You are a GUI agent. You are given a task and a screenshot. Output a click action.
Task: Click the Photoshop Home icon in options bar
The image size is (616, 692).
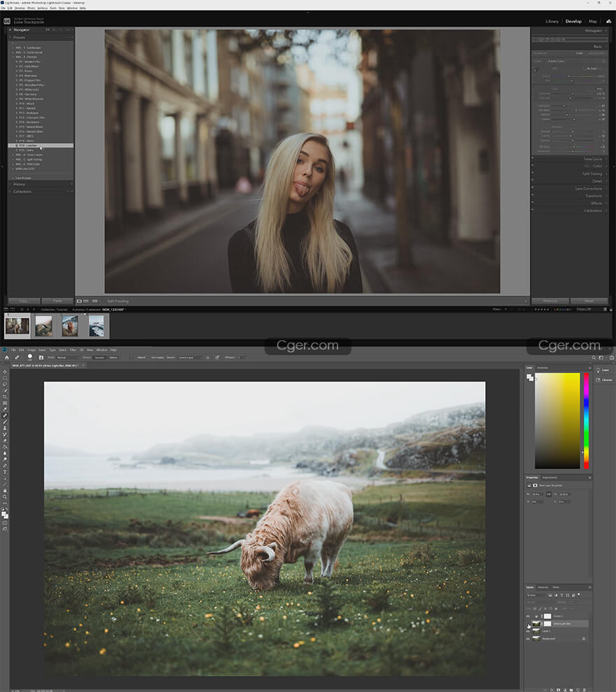tap(6, 357)
